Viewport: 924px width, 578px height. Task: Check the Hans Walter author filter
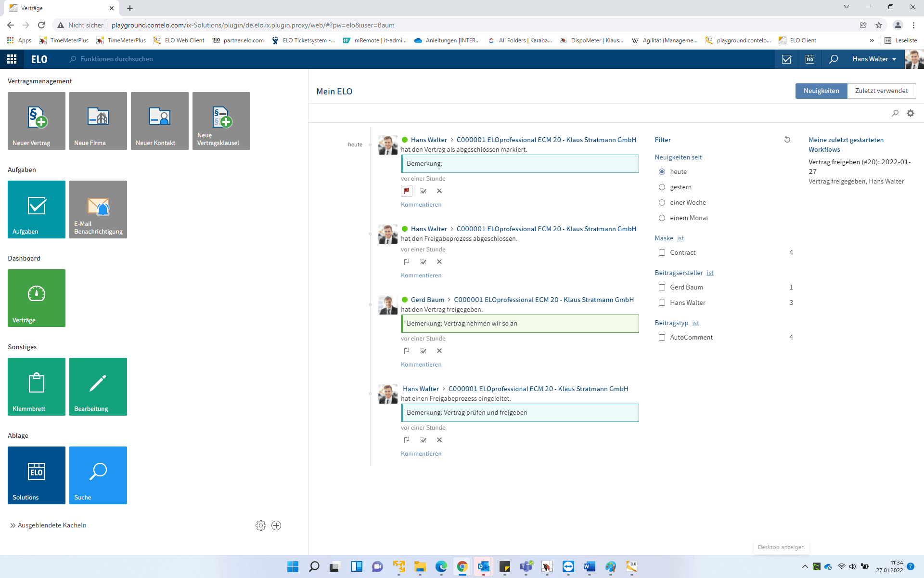tap(662, 303)
